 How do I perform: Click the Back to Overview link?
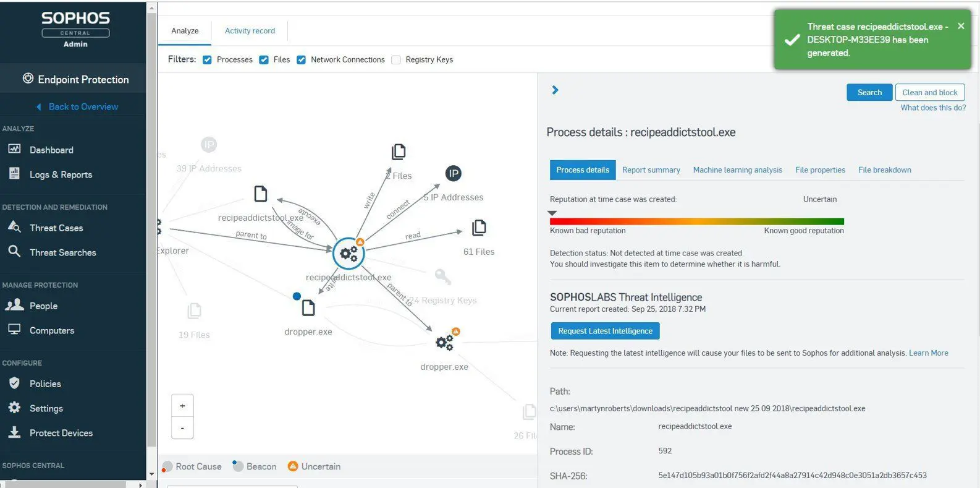(83, 107)
